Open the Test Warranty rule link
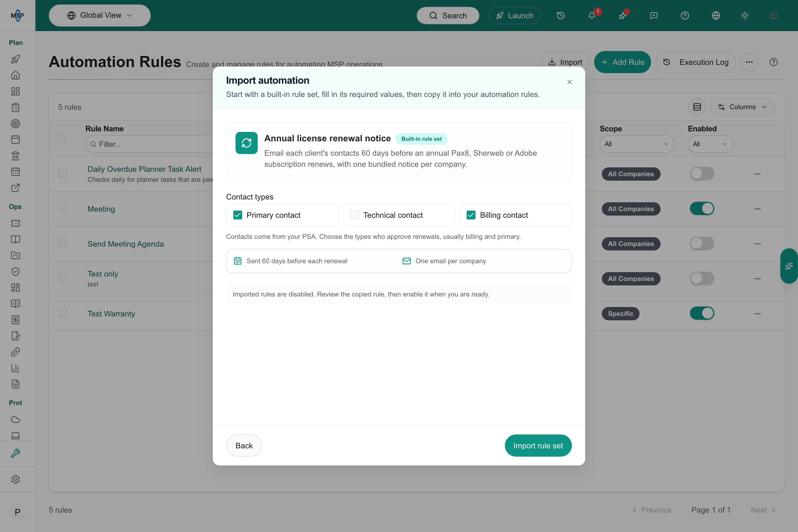 pos(111,314)
